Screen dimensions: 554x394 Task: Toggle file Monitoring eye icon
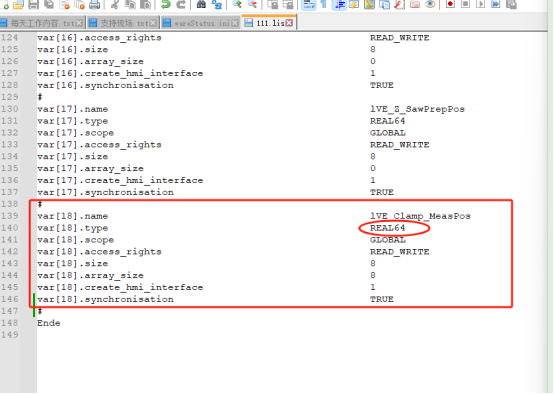point(430,4)
